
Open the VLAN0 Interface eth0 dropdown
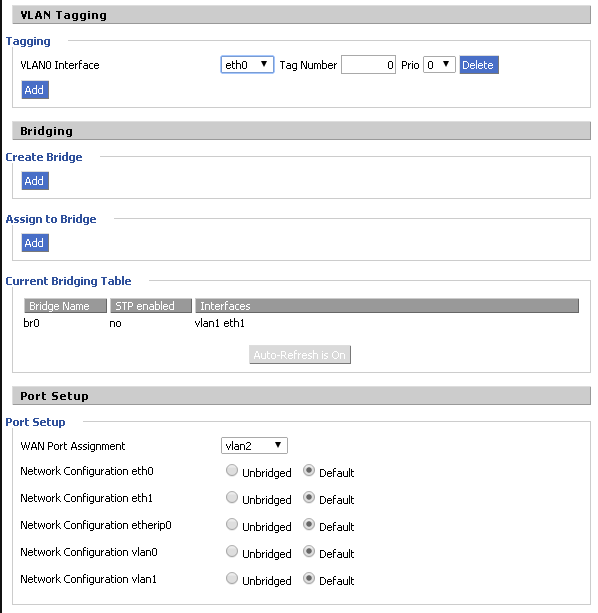coord(247,65)
